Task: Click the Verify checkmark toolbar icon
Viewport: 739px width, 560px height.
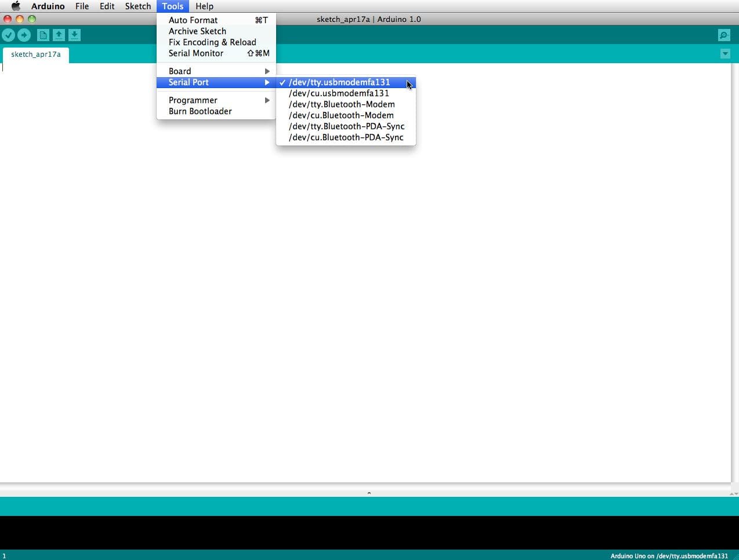Action: point(8,35)
